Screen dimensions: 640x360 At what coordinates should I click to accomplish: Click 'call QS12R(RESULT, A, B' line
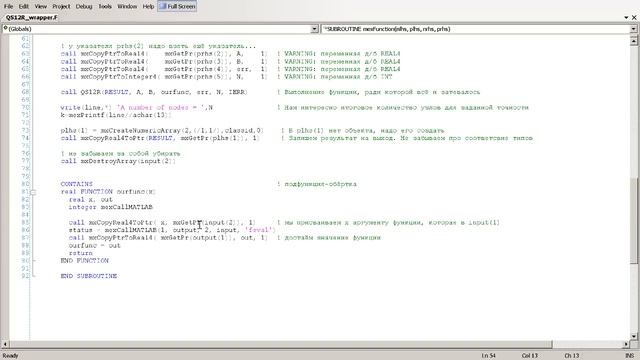(154, 92)
